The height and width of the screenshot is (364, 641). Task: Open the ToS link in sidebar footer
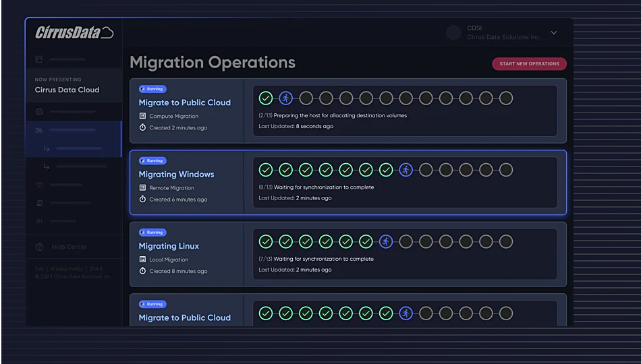tap(39, 269)
